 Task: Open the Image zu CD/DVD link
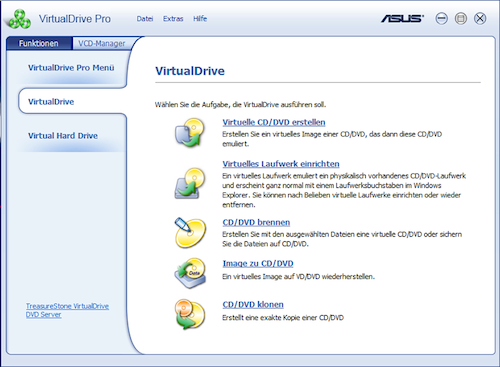(x=258, y=263)
